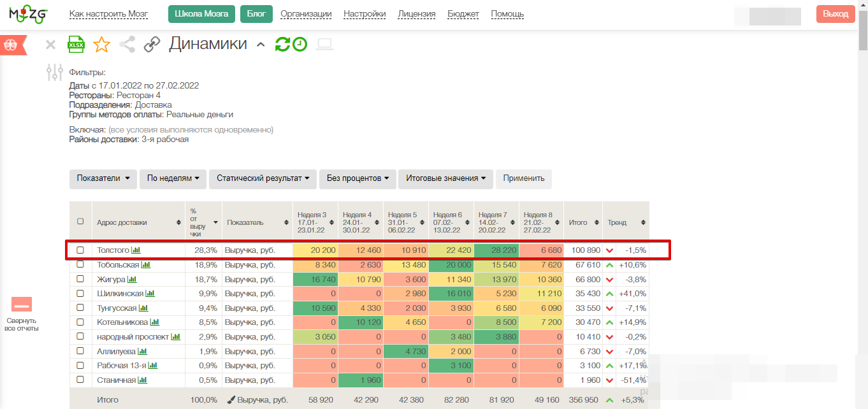This screenshot has height=409, width=868.
Task: Open the Показатели dropdown
Action: [103, 178]
